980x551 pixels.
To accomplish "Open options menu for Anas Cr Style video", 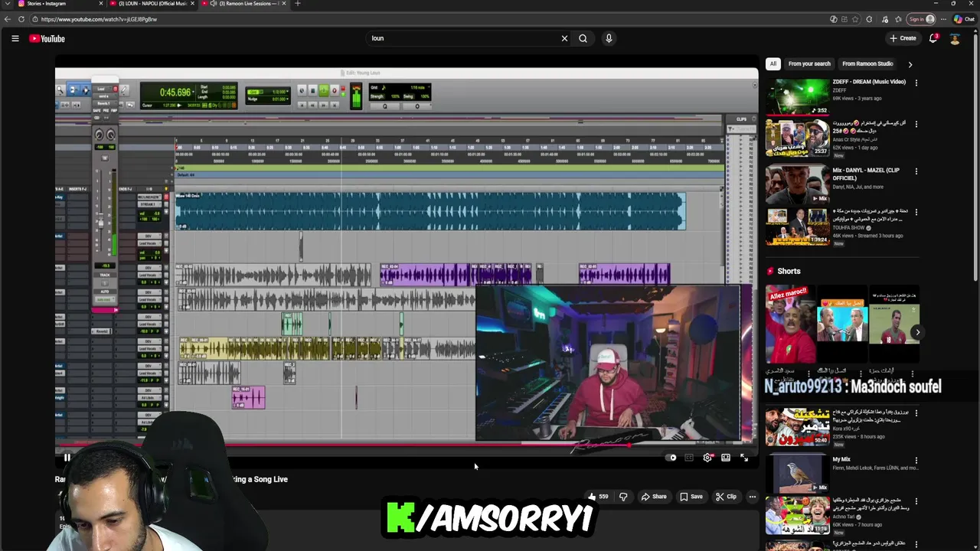I will click(916, 124).
